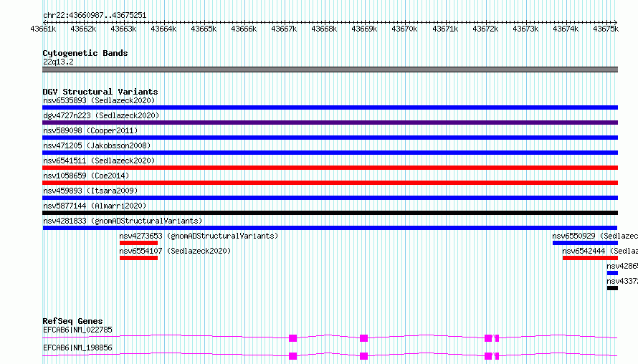Click the 43673k ruler label
The width and height of the screenshot is (638, 364).
(525, 29)
